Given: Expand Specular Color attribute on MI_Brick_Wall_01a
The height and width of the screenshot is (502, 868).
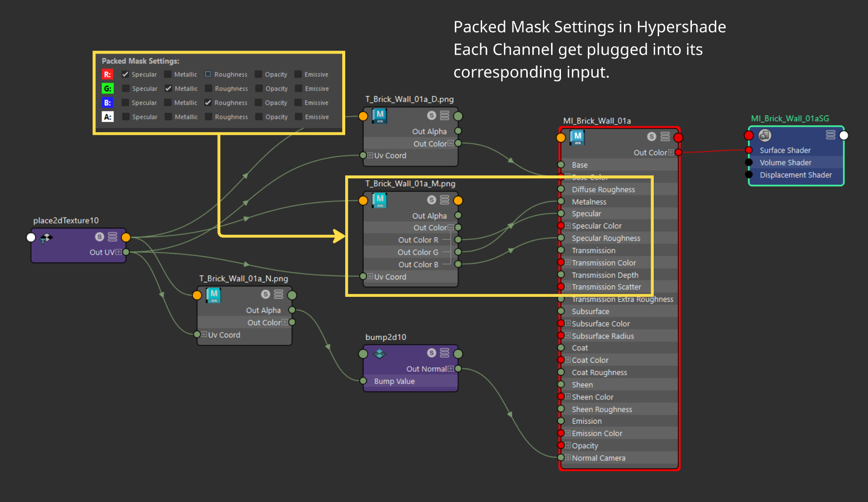Looking at the screenshot, I should click(x=568, y=225).
